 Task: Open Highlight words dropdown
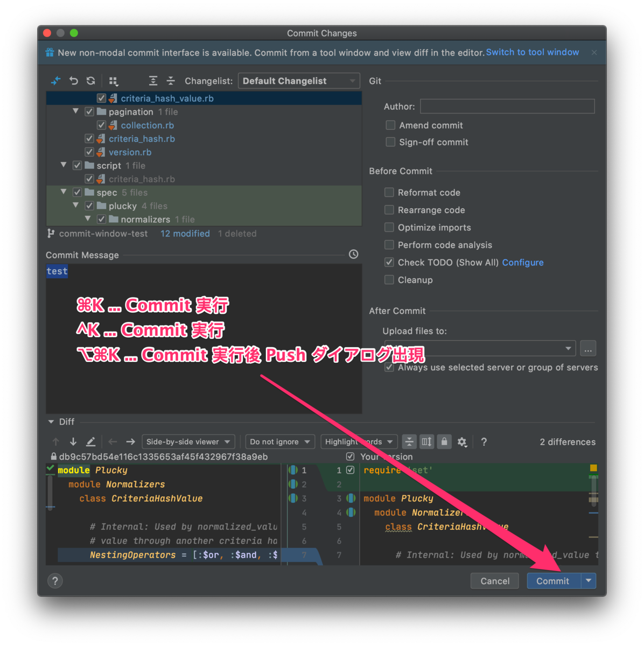click(x=359, y=441)
